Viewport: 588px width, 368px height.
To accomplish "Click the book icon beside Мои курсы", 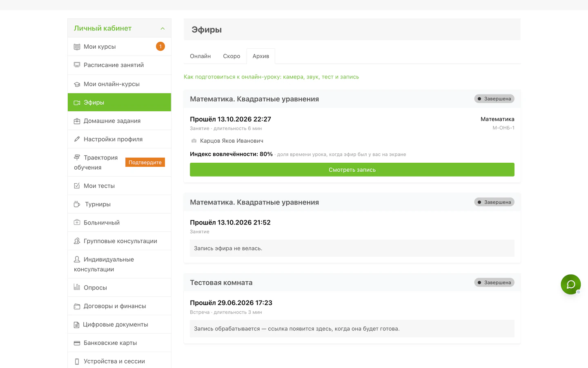I will (x=77, y=47).
